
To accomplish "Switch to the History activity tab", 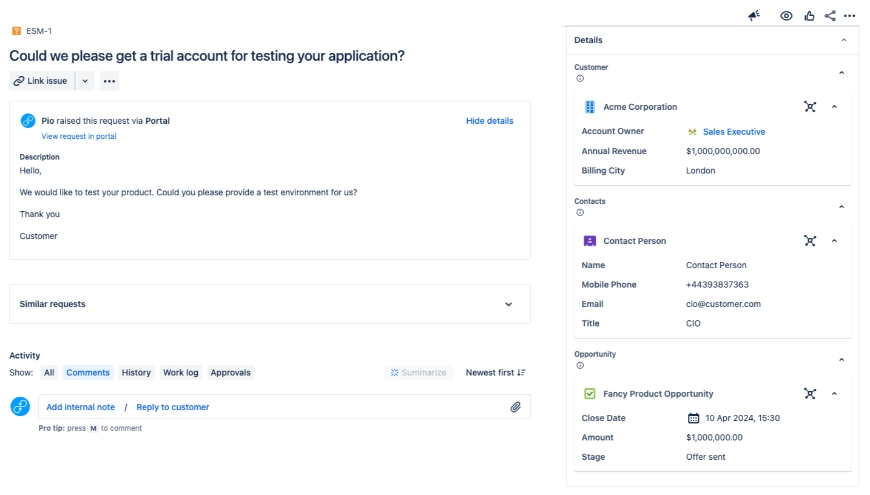I will [136, 372].
